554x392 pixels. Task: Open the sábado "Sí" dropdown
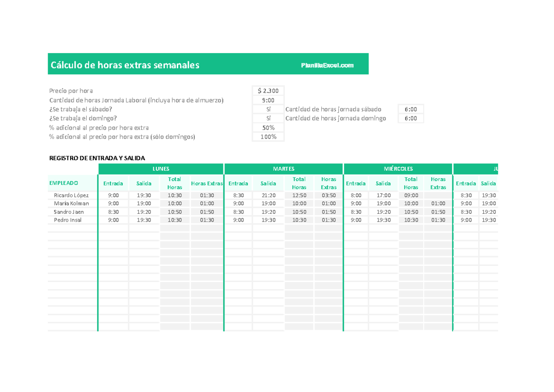click(x=268, y=109)
